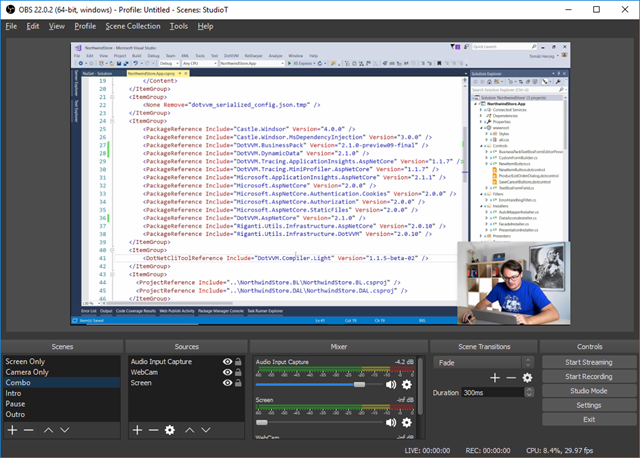Click Start Recording button
This screenshot has width=640, height=458.
(589, 376)
